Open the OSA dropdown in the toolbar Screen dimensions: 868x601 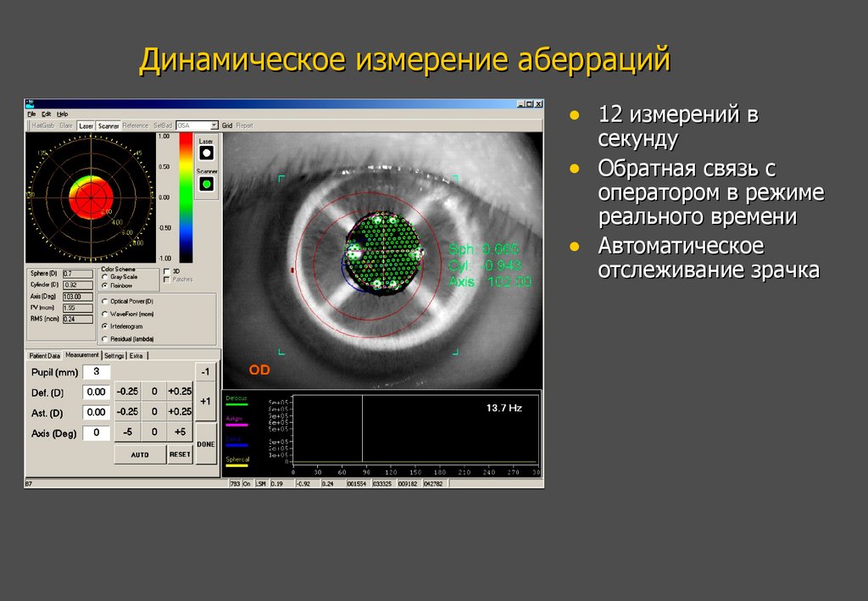click(215, 125)
